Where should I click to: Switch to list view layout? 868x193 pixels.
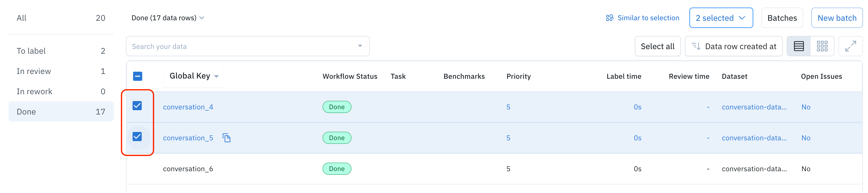798,46
